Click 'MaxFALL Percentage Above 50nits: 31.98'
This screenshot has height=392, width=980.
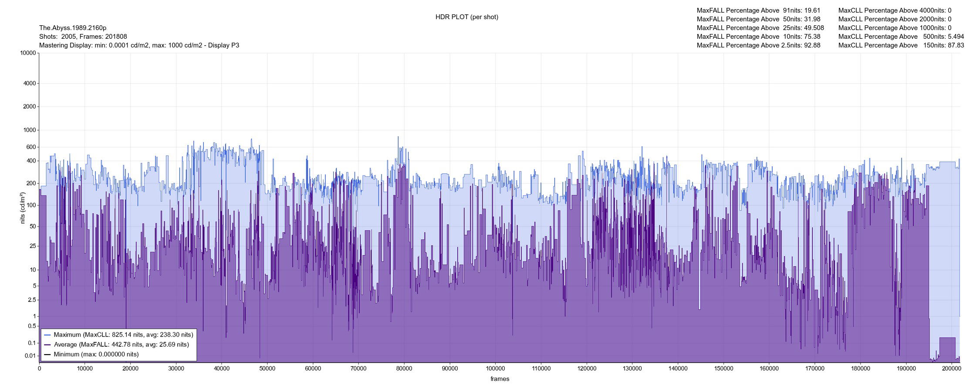[758, 19]
